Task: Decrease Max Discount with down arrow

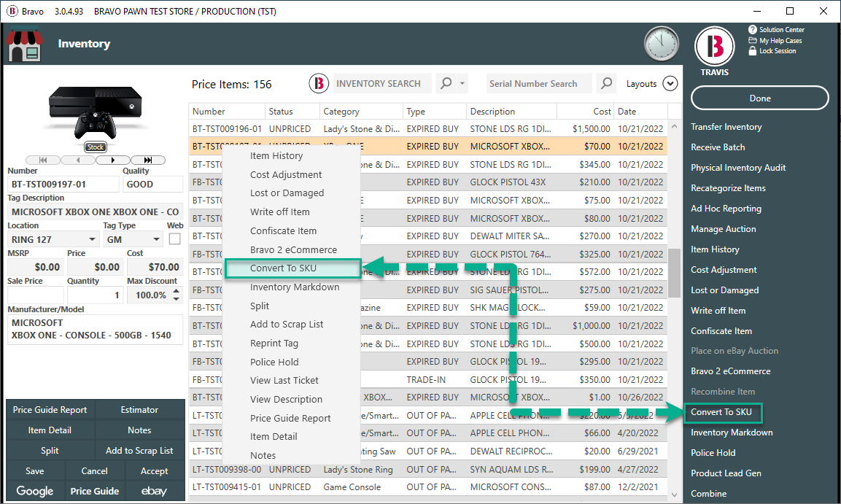Action: tap(176, 298)
